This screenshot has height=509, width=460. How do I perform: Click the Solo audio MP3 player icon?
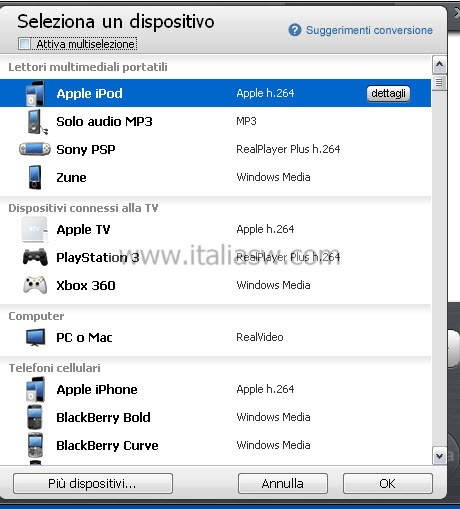[x=37, y=122]
